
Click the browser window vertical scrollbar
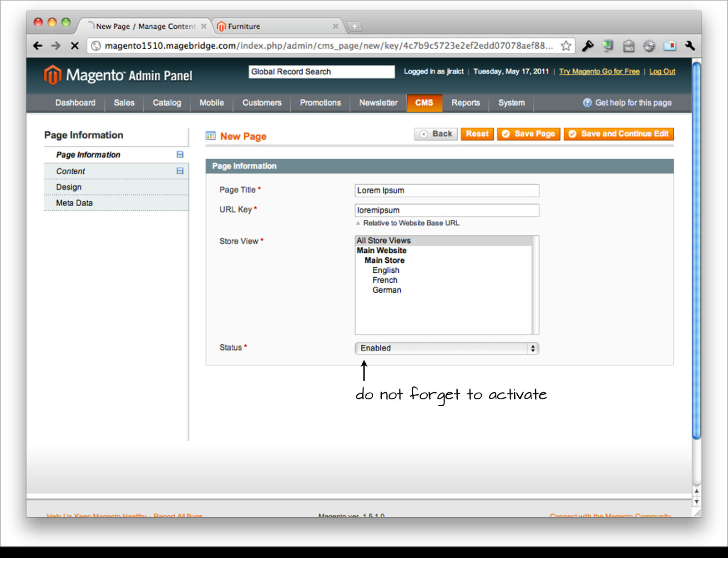[697, 250]
